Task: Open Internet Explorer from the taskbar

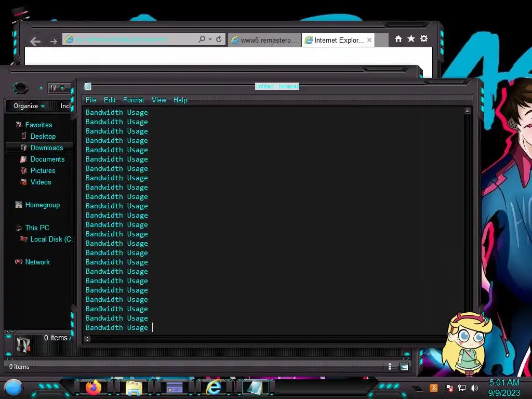Action: pos(214,388)
